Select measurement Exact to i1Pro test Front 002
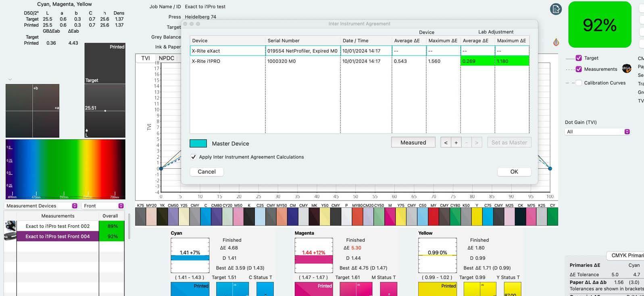The image size is (644, 296). pyautogui.click(x=58, y=226)
